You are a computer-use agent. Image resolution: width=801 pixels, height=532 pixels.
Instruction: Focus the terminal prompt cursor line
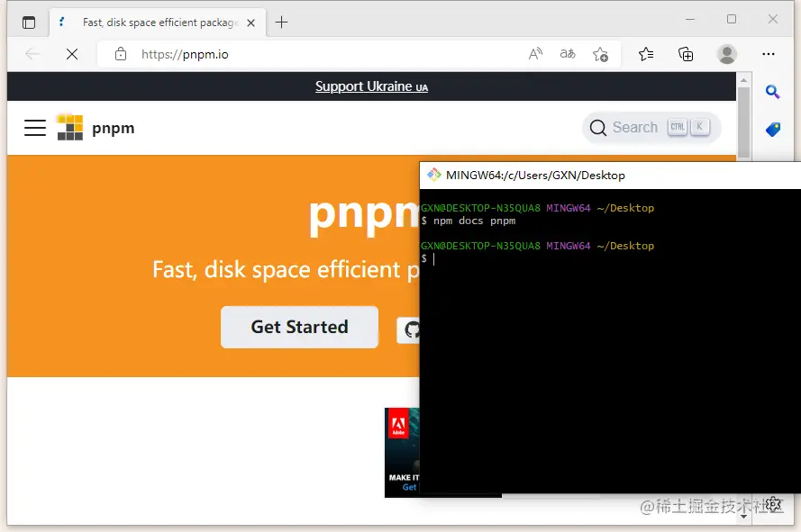[x=428, y=259]
